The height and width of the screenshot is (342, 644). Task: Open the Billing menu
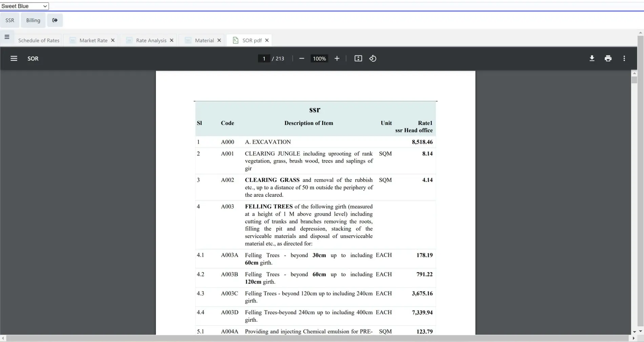[33, 20]
